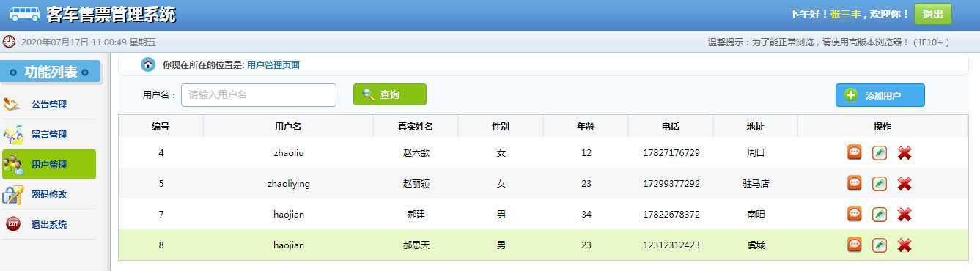Click address cell 驻马店
This screenshot has height=271, width=980.
coord(756,184)
